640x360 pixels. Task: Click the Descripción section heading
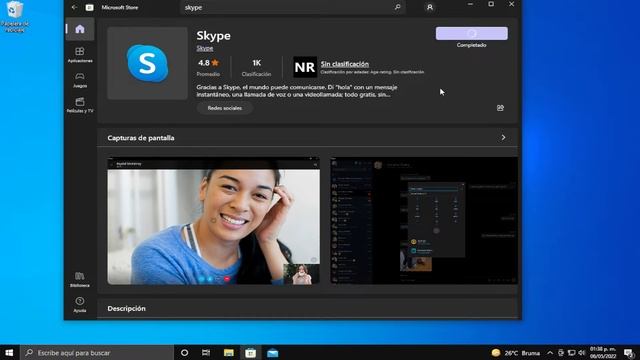pos(127,309)
